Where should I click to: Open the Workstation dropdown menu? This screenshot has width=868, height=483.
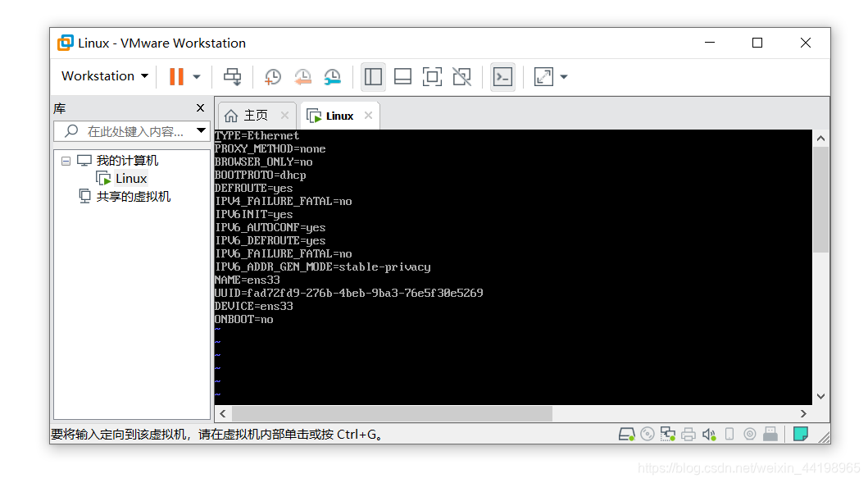[105, 76]
